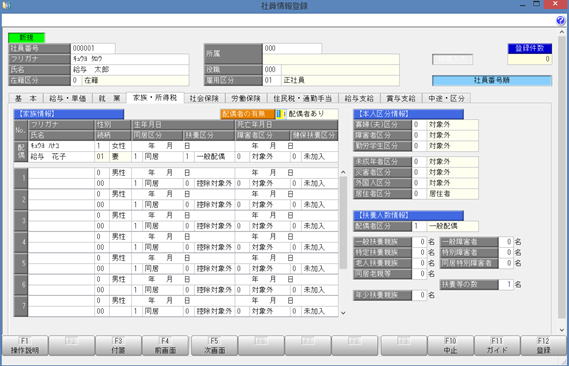Go to previous screen with F4 前画面
Image resolution: width=569 pixels, height=366 pixels.
[x=165, y=345]
